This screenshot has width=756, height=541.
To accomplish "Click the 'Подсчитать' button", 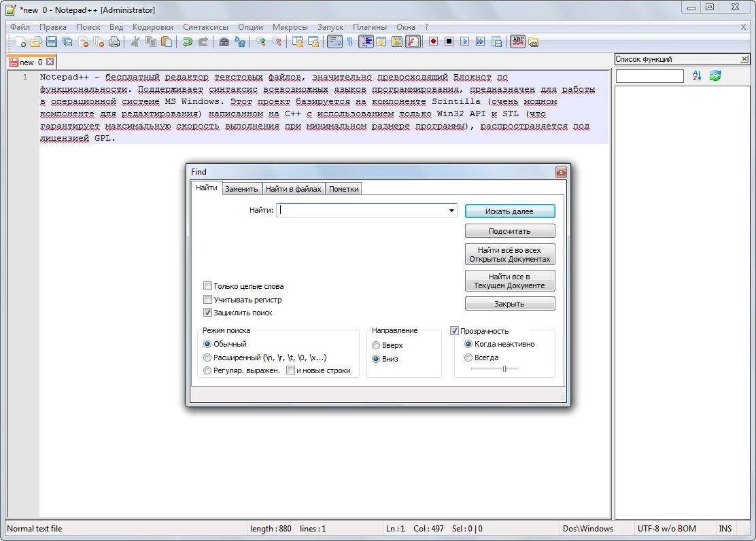I will point(510,231).
